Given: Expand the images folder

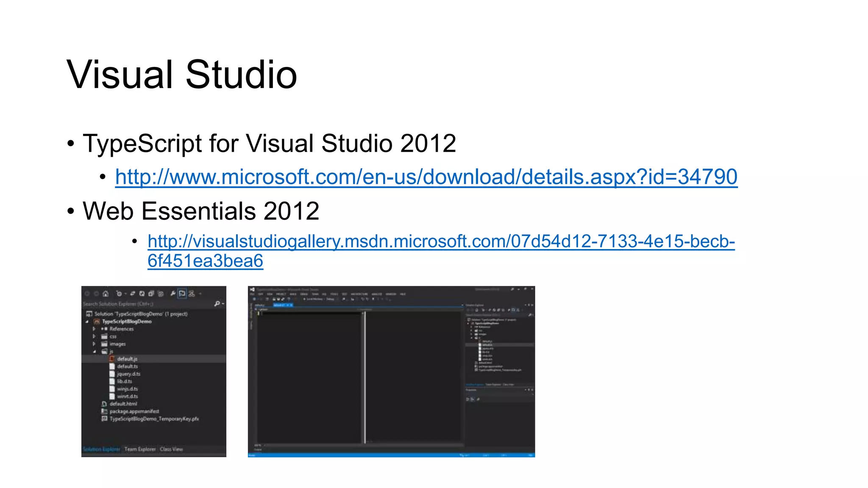Looking at the screenshot, I should 94,344.
